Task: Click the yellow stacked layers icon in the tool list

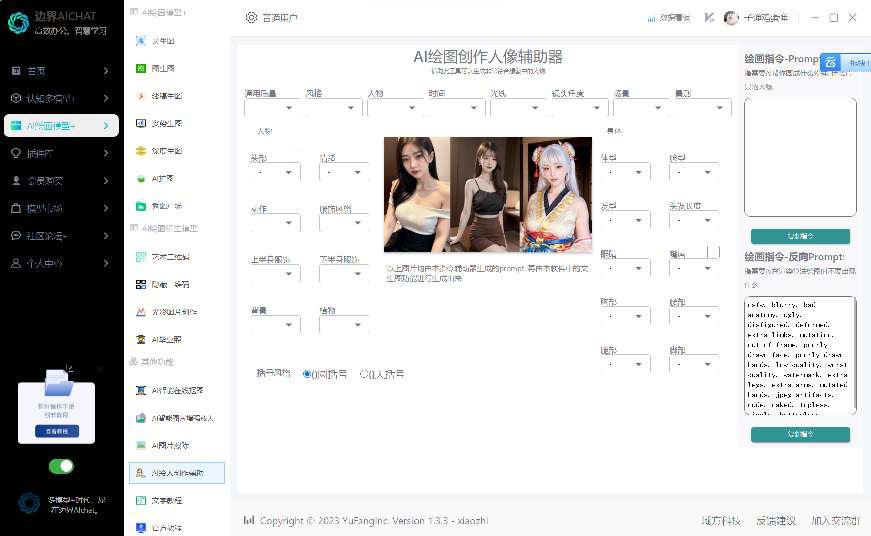Action: pyautogui.click(x=141, y=151)
